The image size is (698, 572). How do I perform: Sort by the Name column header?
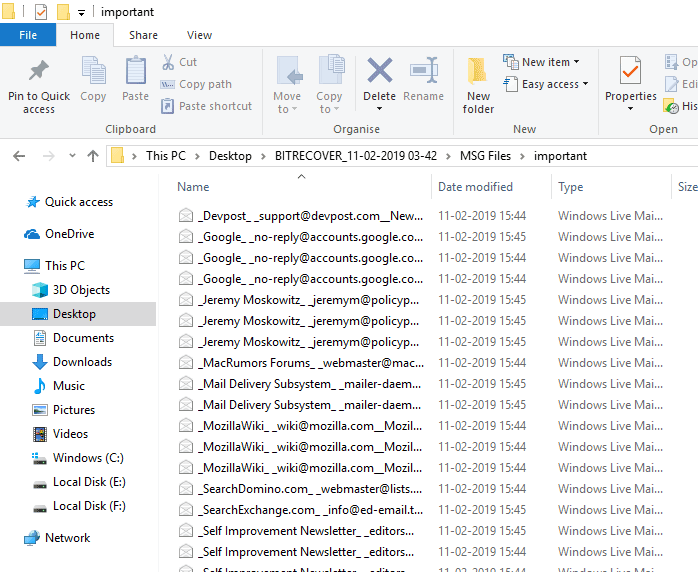click(x=193, y=187)
